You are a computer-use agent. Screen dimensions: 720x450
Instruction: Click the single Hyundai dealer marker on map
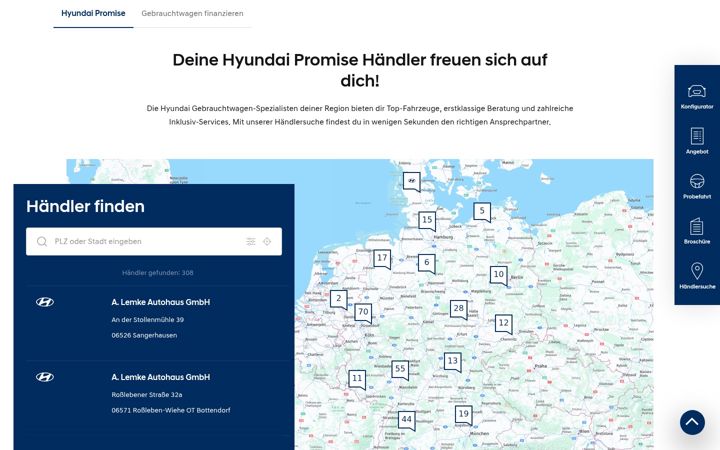click(411, 182)
